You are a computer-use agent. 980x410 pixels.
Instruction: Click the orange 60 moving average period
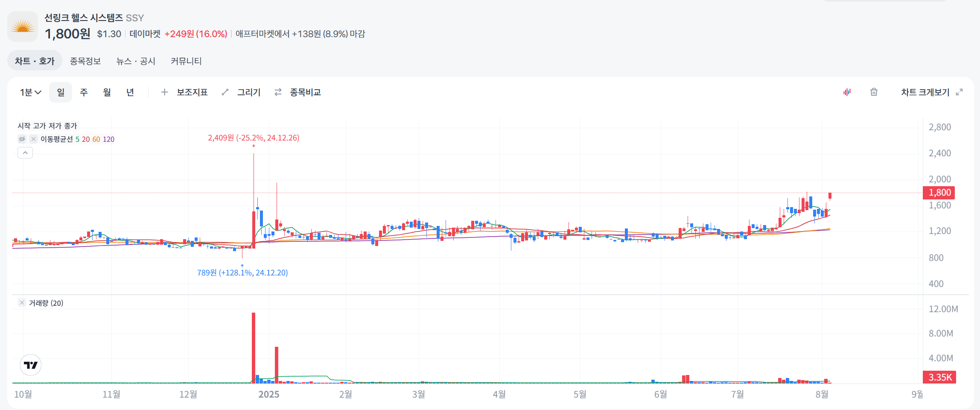pos(96,139)
